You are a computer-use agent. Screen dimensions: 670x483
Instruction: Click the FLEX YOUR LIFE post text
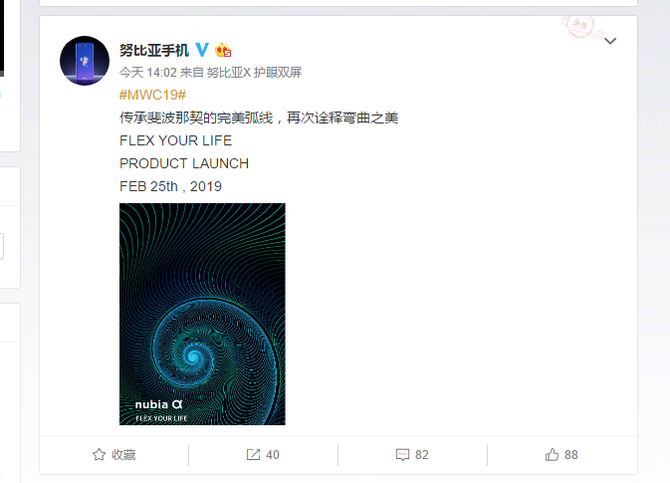pos(176,141)
